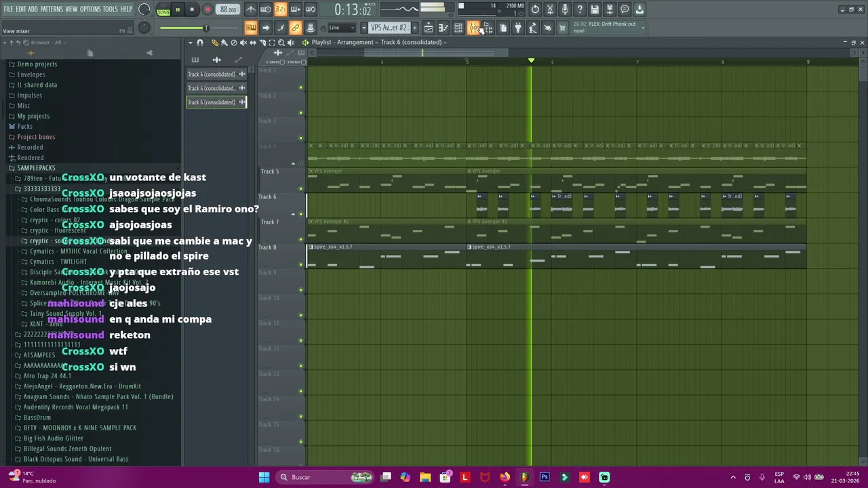Open the Browser view icon
This screenshot has width=868, height=488.
click(x=488, y=28)
